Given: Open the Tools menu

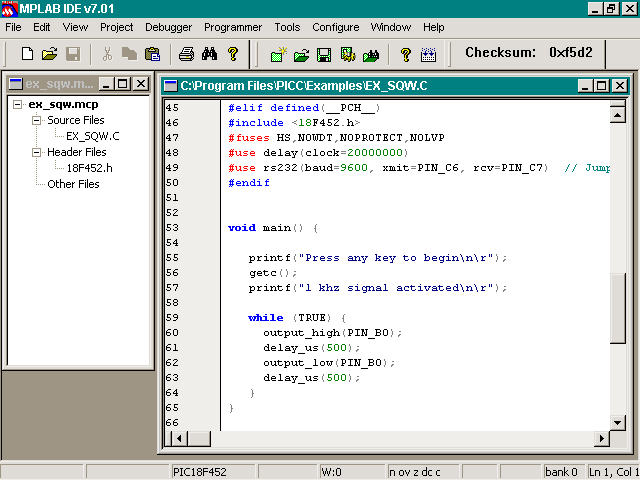Looking at the screenshot, I should click(x=287, y=27).
